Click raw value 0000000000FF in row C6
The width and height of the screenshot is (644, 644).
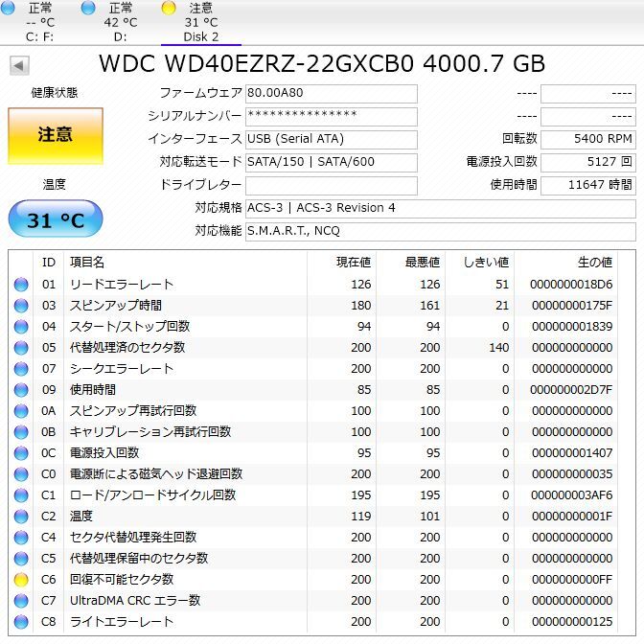(572, 580)
